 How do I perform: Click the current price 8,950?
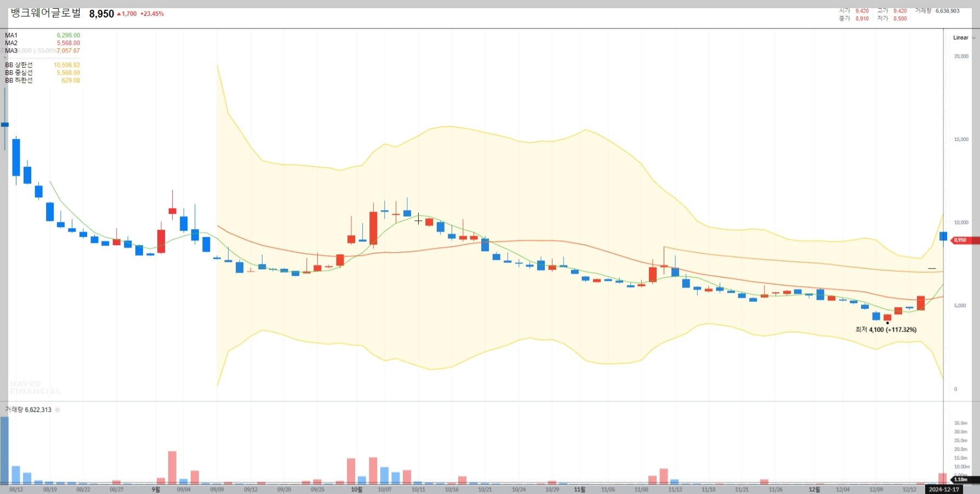click(101, 14)
